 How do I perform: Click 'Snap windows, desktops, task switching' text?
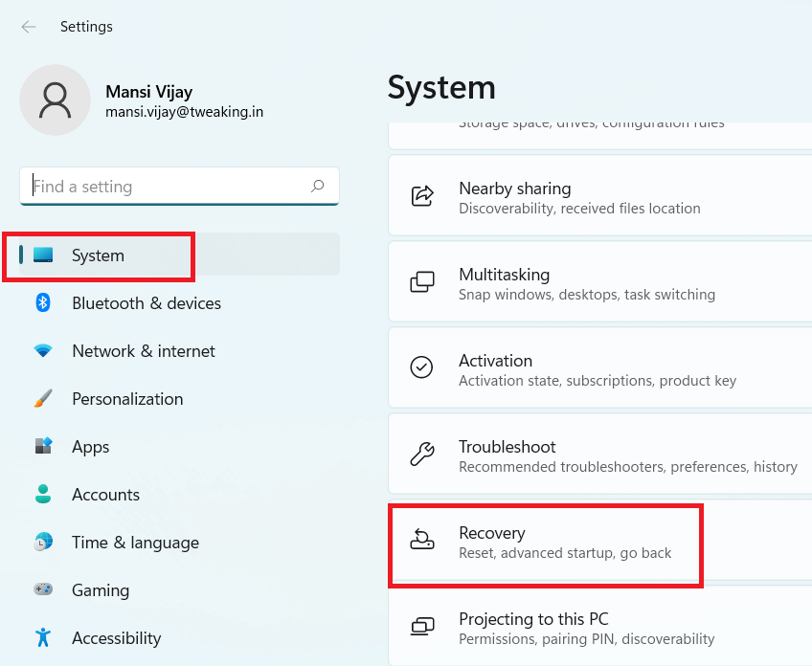[587, 295]
